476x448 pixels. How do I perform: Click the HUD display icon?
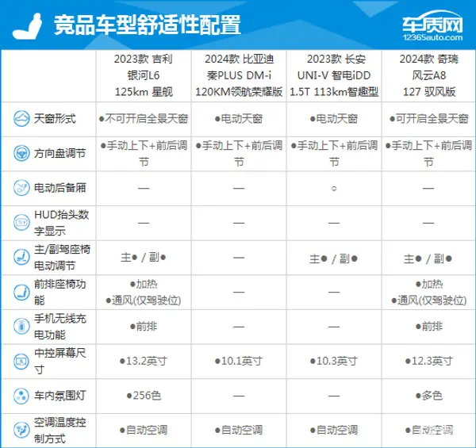click(x=21, y=223)
